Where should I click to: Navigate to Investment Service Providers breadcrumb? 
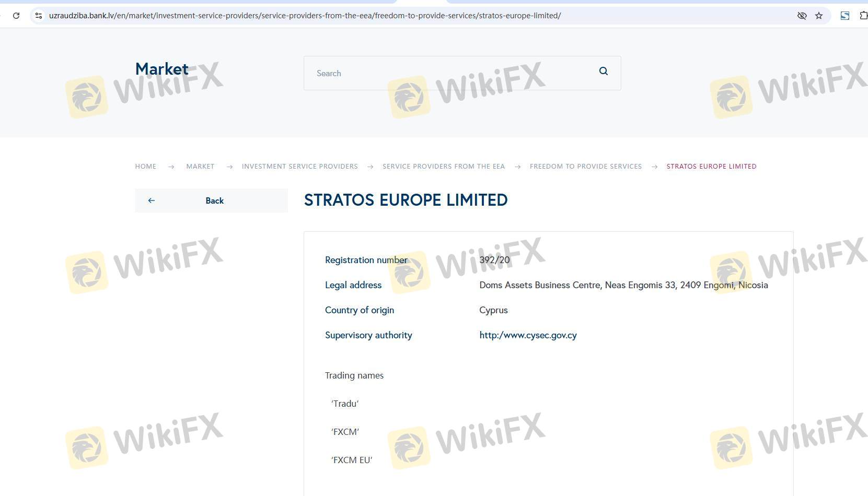(299, 167)
